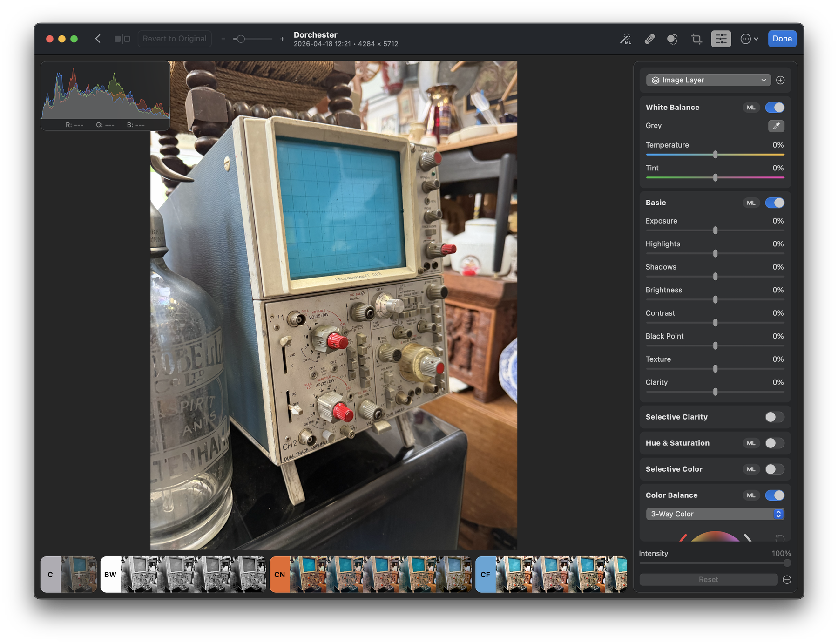This screenshot has height=644, width=838.
Task: Click the Intensity slider
Action: pos(715,563)
